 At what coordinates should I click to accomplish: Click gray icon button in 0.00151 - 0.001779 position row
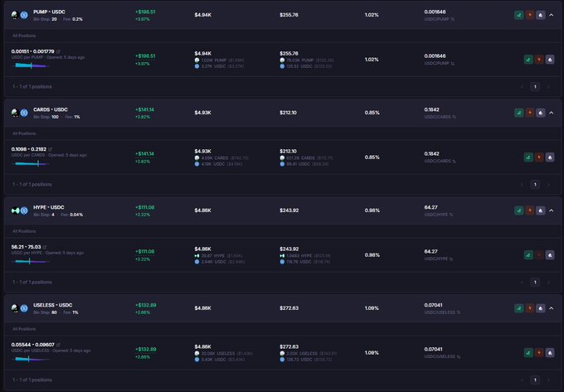coord(550,60)
